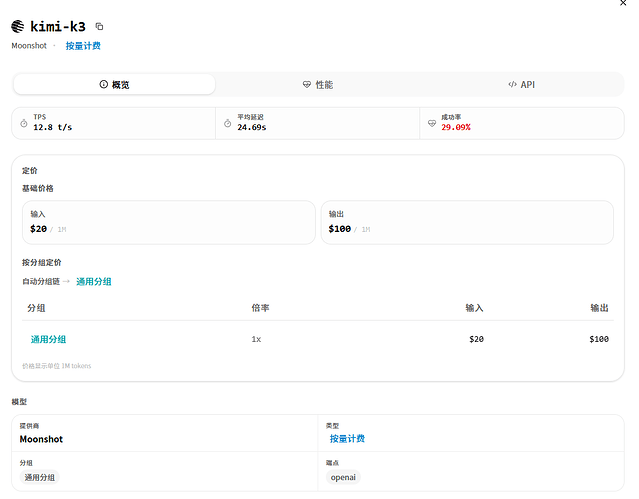
Task: Click the 输出 column header
Action: pyautogui.click(x=599, y=308)
